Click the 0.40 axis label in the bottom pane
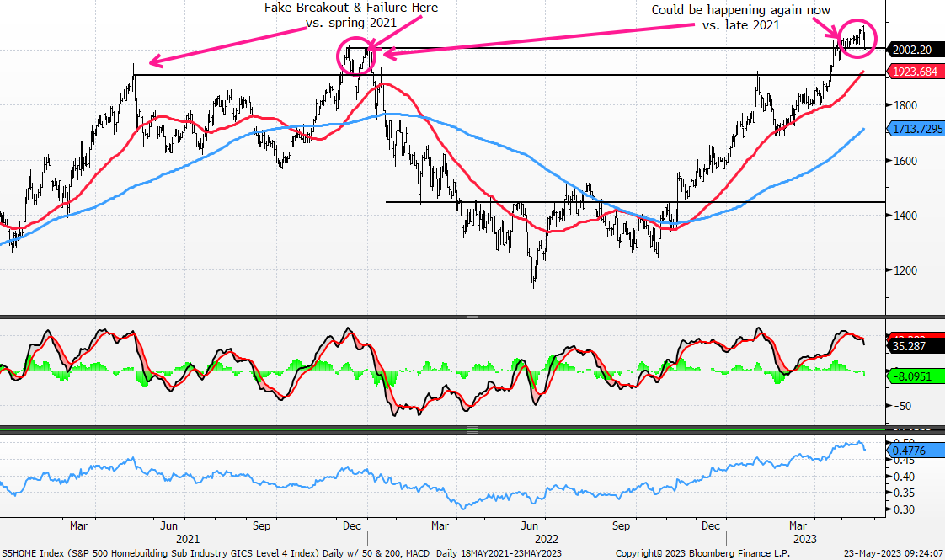 pos(903,477)
